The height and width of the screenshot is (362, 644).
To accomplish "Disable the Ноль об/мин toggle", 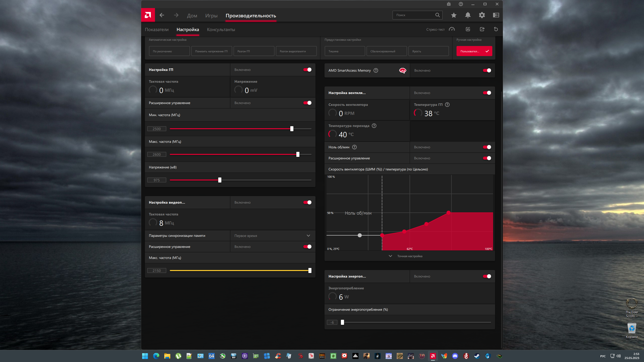I will [487, 147].
